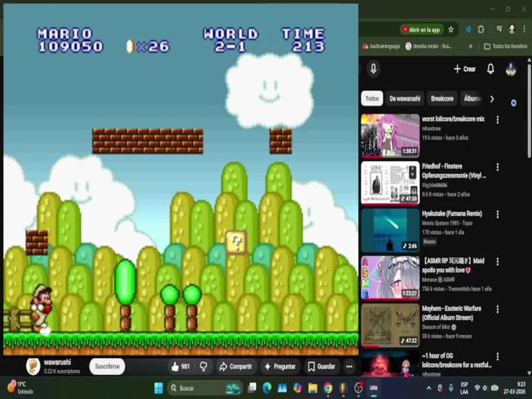Select the De wawarushi filter chip

coord(405,99)
